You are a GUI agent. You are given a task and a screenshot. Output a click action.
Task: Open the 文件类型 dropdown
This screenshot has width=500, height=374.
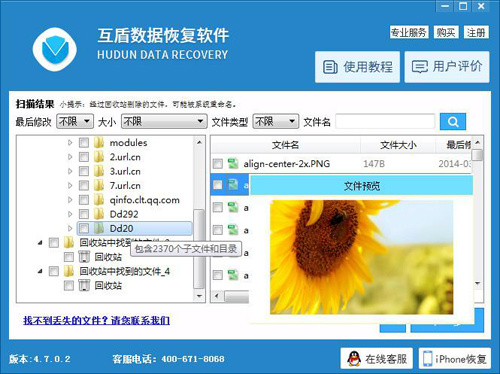pos(275,121)
